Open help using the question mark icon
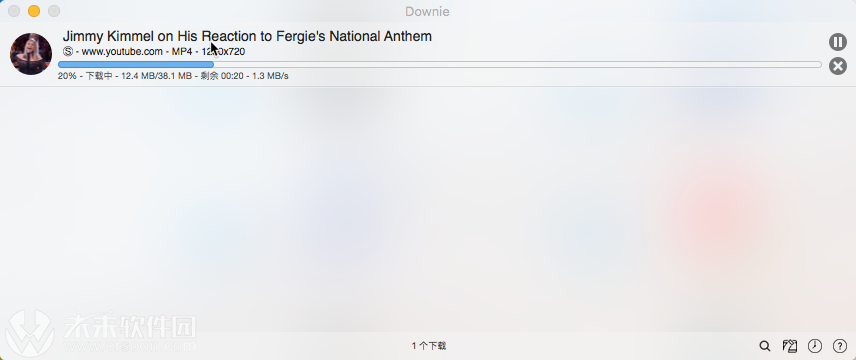The height and width of the screenshot is (360, 856). tap(840, 346)
